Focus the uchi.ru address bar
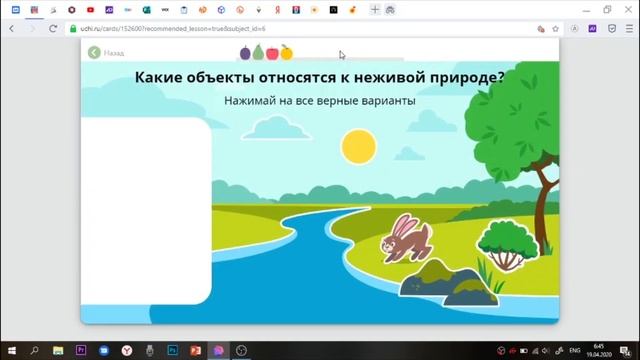The width and height of the screenshot is (640, 360). 302,29
